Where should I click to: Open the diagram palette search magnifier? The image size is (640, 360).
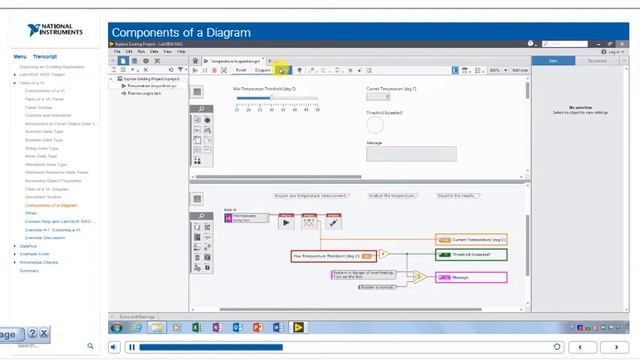point(201,216)
